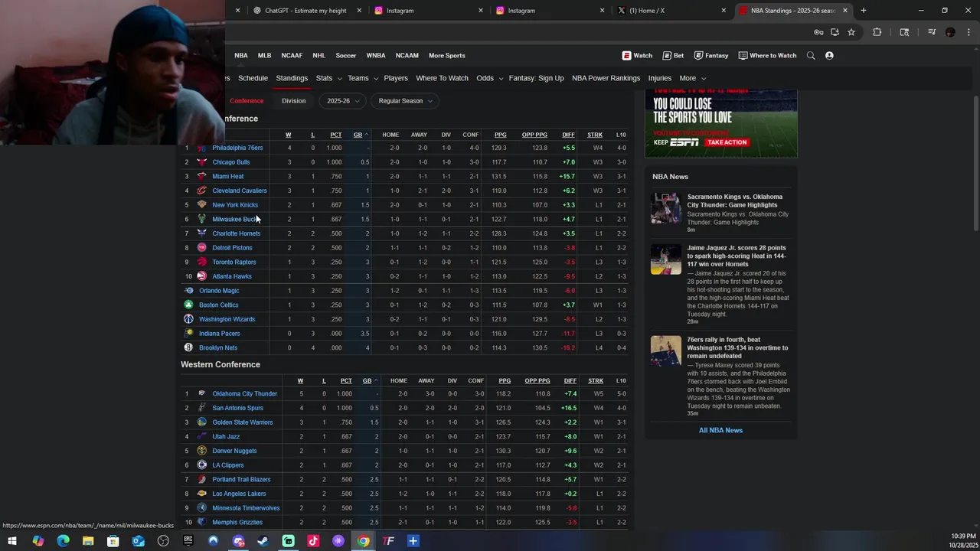Open the Milwaukee Bucks team link
Image resolution: width=980 pixels, height=551 pixels.
pos(236,219)
